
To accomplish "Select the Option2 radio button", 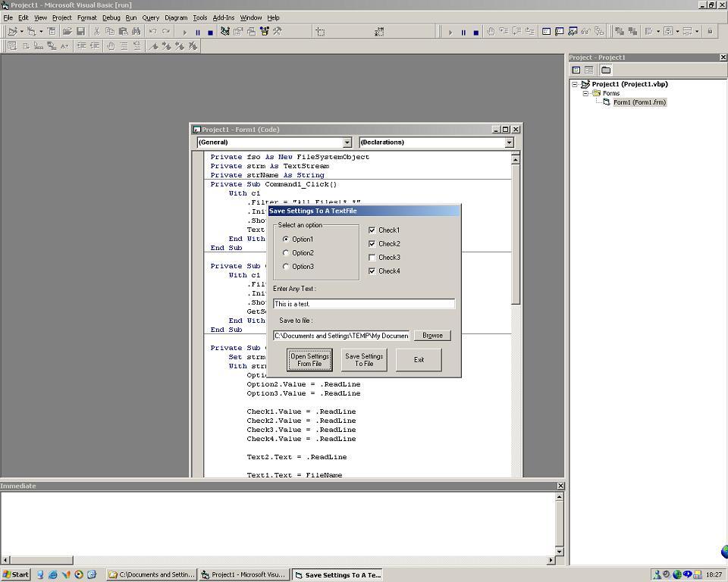I will pyautogui.click(x=286, y=253).
